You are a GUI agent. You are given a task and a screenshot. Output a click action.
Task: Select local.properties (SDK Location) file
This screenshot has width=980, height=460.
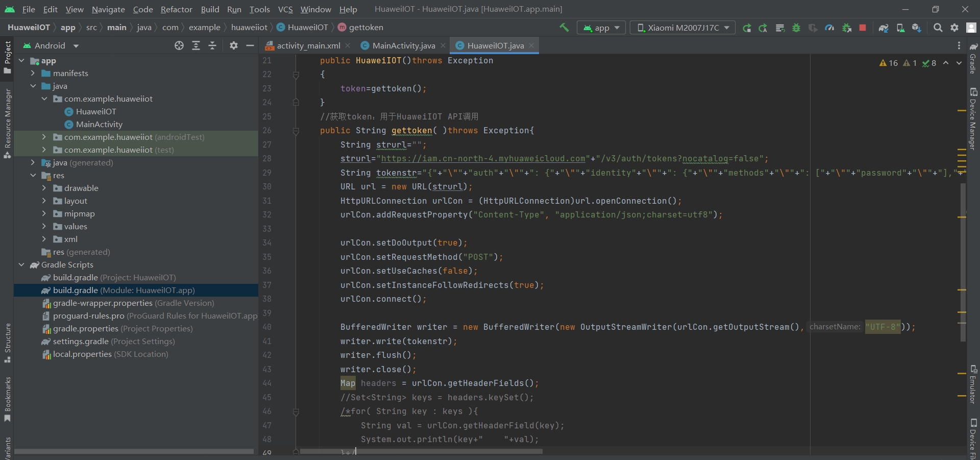pyautogui.click(x=110, y=354)
